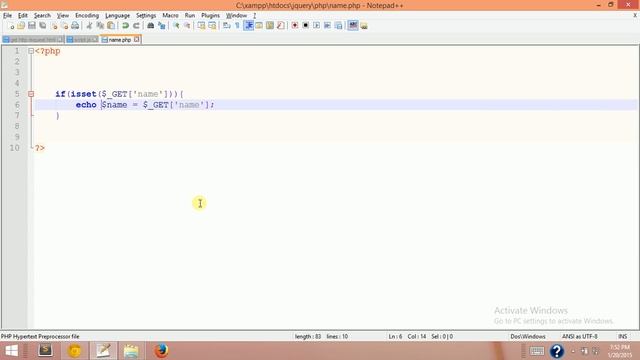Click the echo keyword on line 6

point(86,105)
